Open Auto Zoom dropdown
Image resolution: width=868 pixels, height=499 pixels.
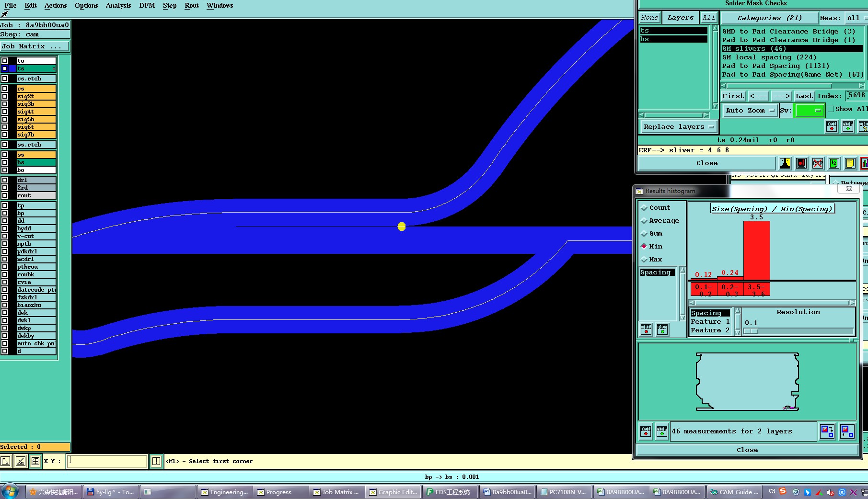click(x=750, y=110)
